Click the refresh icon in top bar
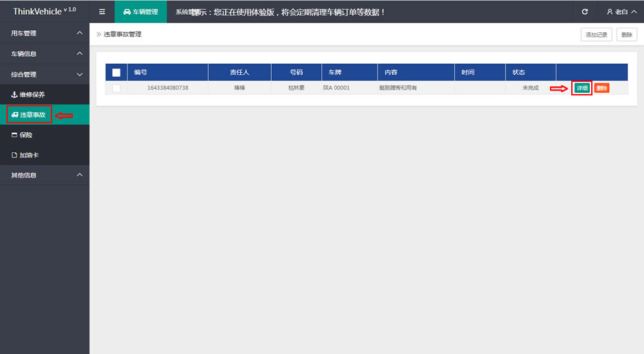Image resolution: width=644 pixels, height=354 pixels. pyautogui.click(x=585, y=12)
